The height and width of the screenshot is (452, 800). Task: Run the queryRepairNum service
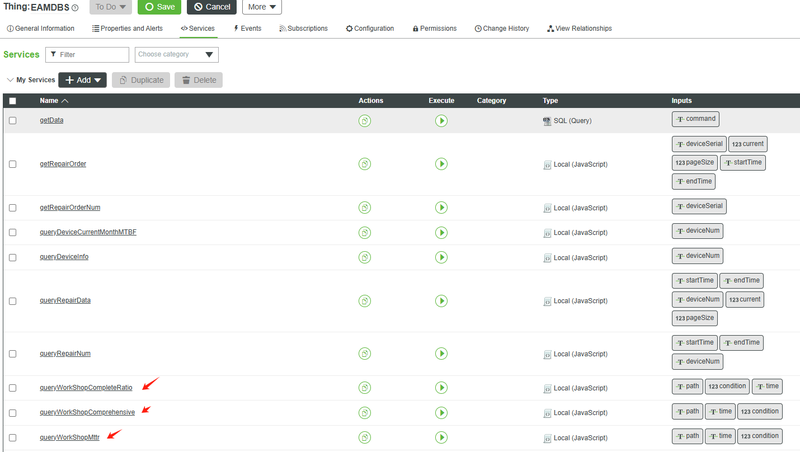pos(441,354)
